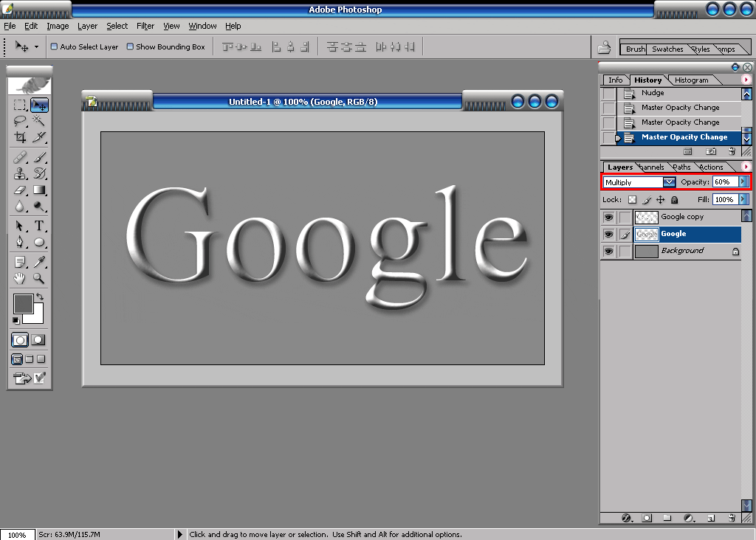
Task: Hide the Google layer
Action: point(608,234)
